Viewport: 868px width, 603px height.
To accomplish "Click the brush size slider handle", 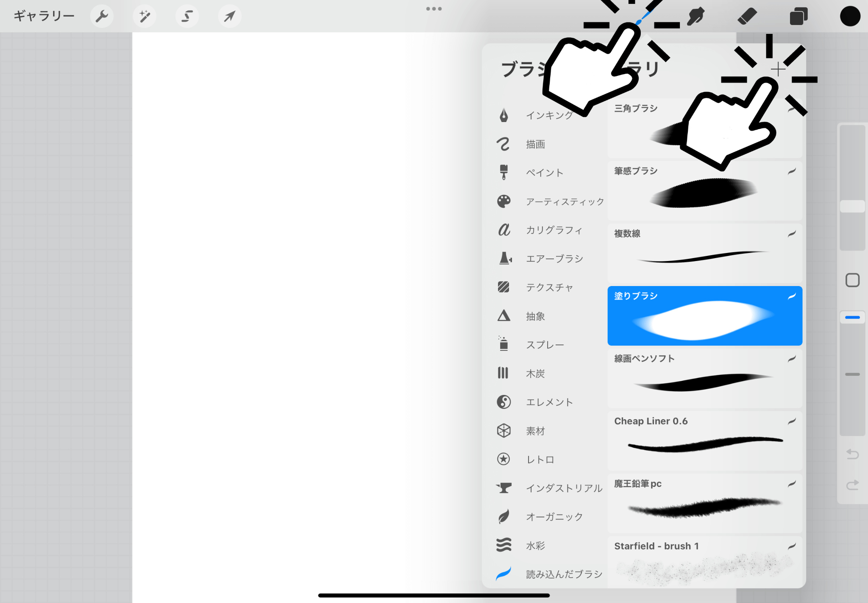I will 852,206.
